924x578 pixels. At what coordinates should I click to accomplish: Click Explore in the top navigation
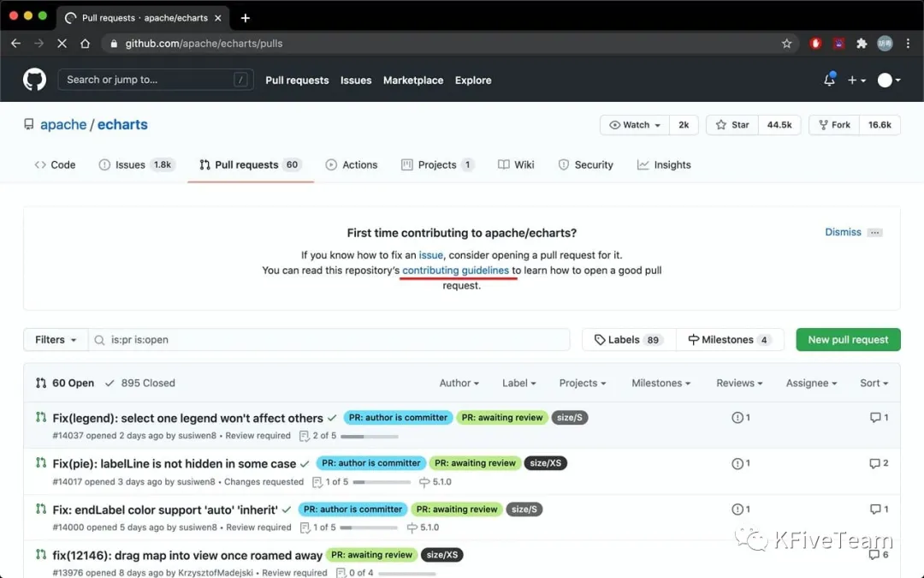pyautogui.click(x=473, y=80)
